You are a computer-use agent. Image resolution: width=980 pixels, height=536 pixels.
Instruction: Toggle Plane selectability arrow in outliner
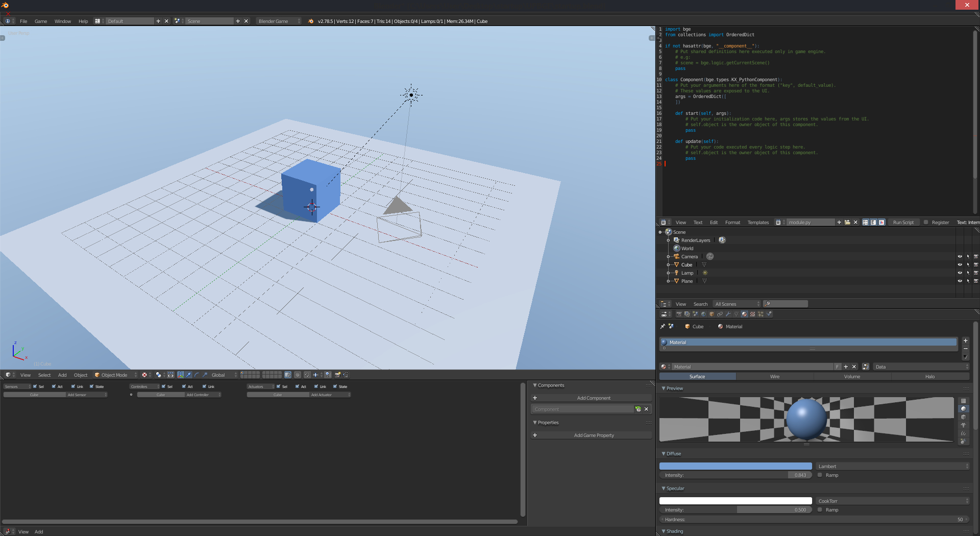pyautogui.click(x=968, y=281)
